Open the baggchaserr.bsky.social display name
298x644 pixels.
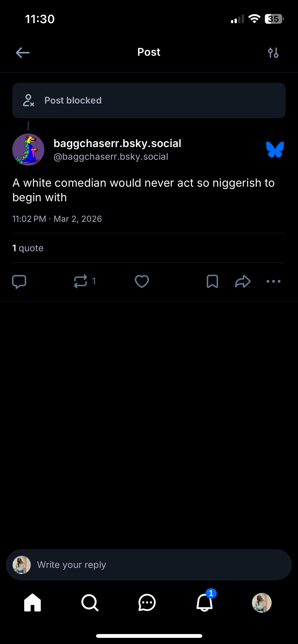pyautogui.click(x=117, y=143)
